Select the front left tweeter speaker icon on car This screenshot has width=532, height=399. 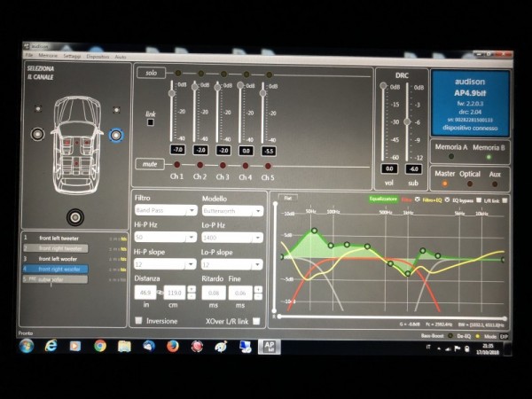(38, 109)
